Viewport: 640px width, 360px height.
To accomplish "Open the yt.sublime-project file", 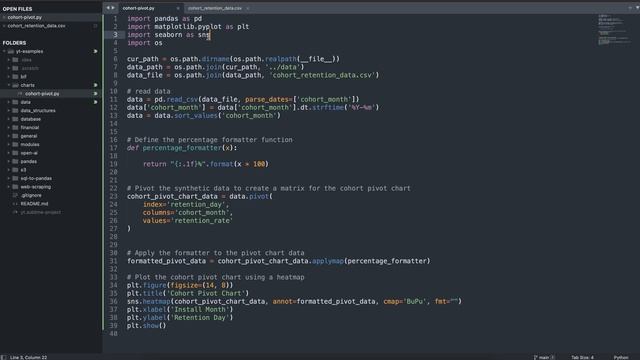I will click(40, 212).
